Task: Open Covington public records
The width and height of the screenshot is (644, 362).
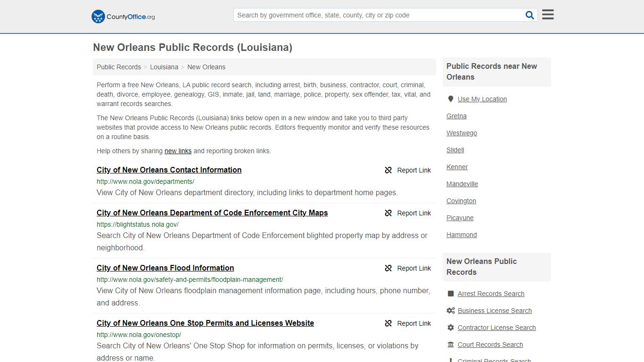Action: click(461, 201)
